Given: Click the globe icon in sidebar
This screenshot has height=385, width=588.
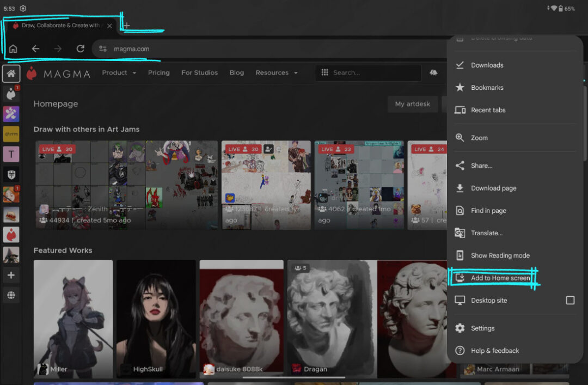Looking at the screenshot, I should [x=11, y=295].
